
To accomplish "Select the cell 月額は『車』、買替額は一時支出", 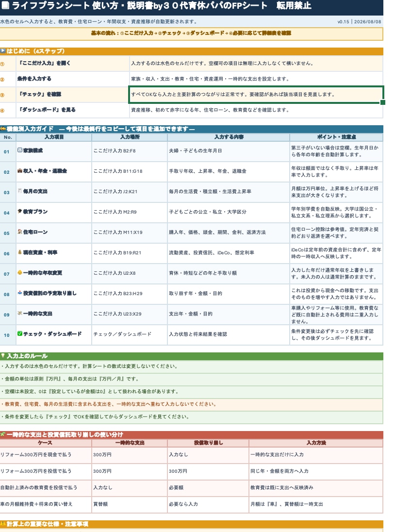I will coord(316,504).
